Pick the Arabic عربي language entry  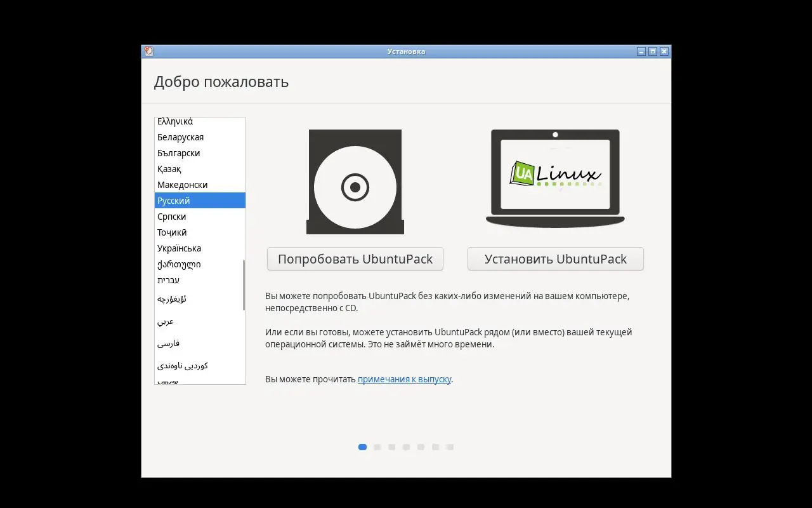pos(200,321)
